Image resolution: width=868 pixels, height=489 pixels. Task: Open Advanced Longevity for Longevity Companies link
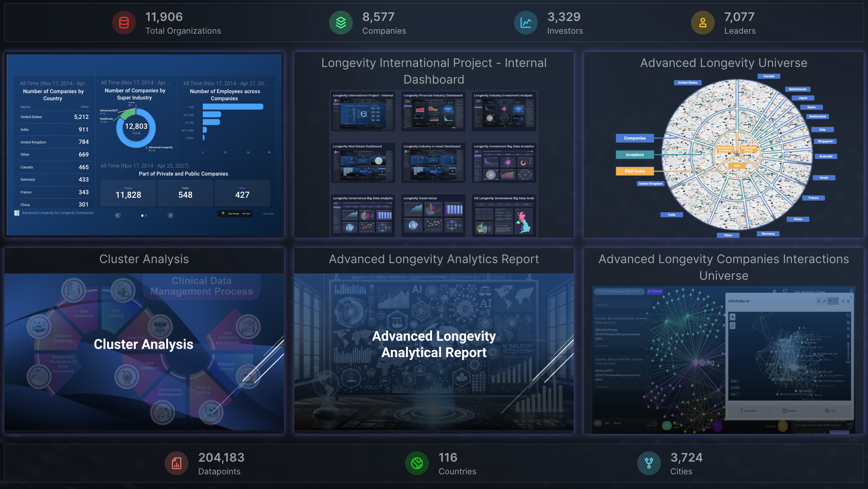click(58, 213)
